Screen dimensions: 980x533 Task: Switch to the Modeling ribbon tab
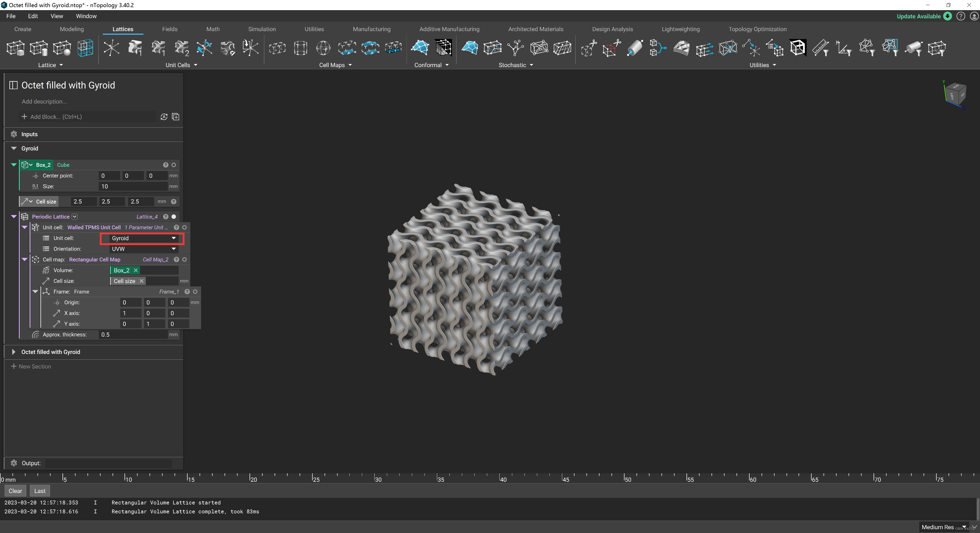coord(71,29)
